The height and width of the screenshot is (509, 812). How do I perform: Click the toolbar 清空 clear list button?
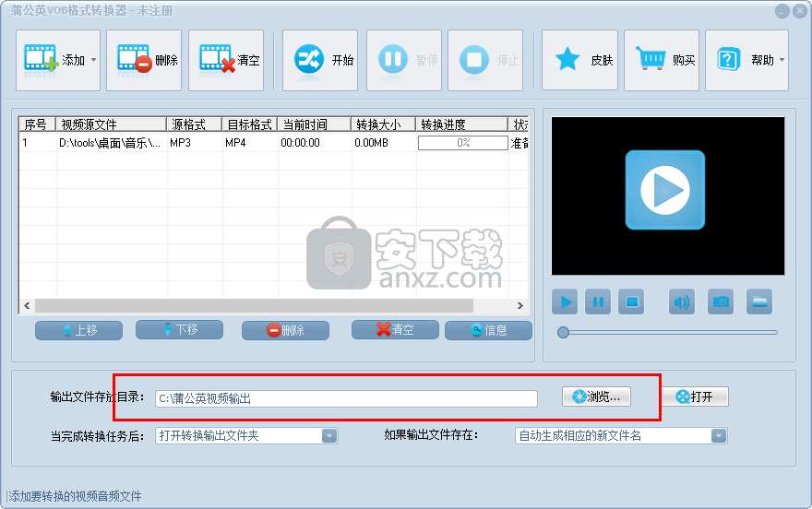coord(226,60)
